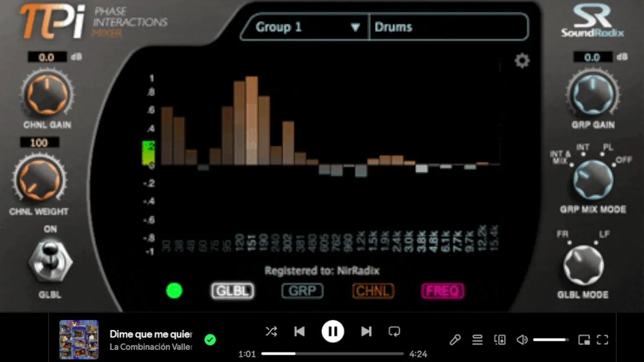Image resolution: width=644 pixels, height=362 pixels.
Task: Set global mode to FR
Action: [562, 234]
